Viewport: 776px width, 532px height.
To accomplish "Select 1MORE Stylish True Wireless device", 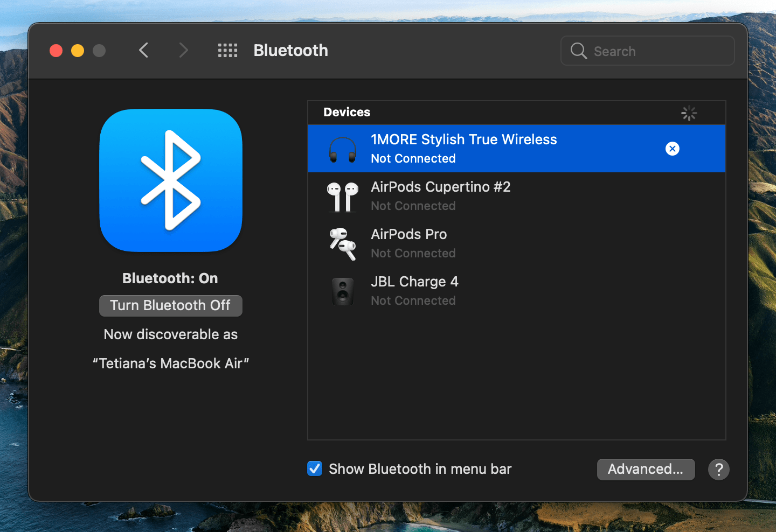I will tap(517, 149).
